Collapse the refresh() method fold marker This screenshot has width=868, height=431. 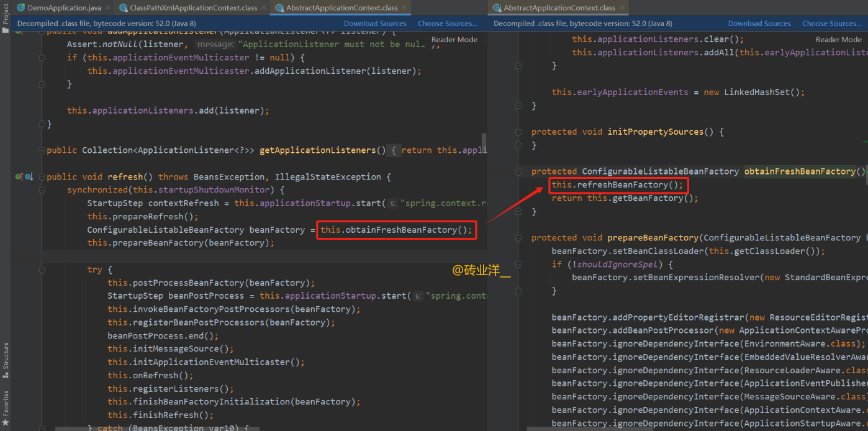click(42, 177)
